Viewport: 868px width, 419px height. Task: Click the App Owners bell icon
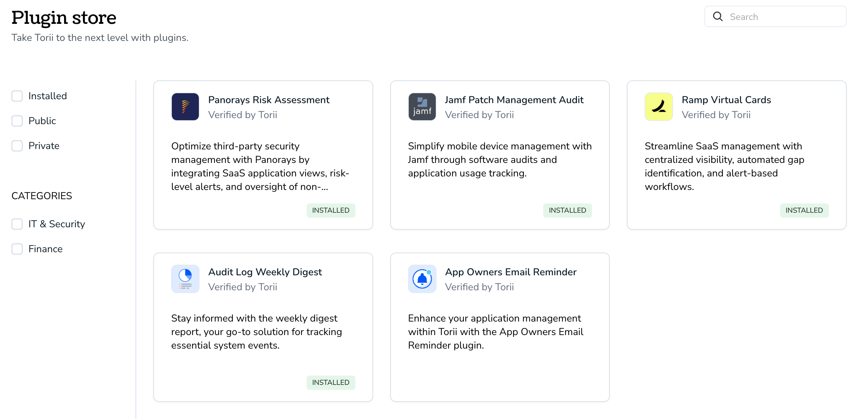(x=422, y=279)
